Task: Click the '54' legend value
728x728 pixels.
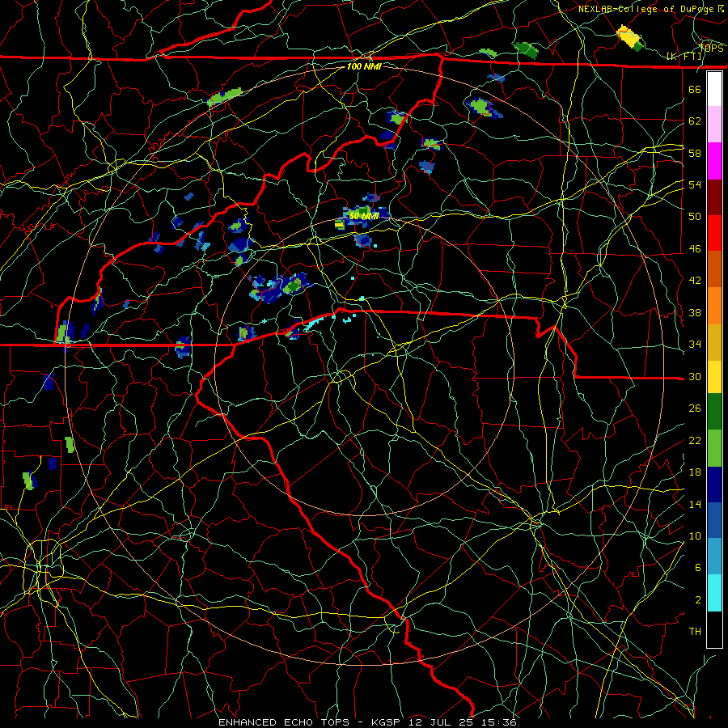Action: tap(695, 184)
